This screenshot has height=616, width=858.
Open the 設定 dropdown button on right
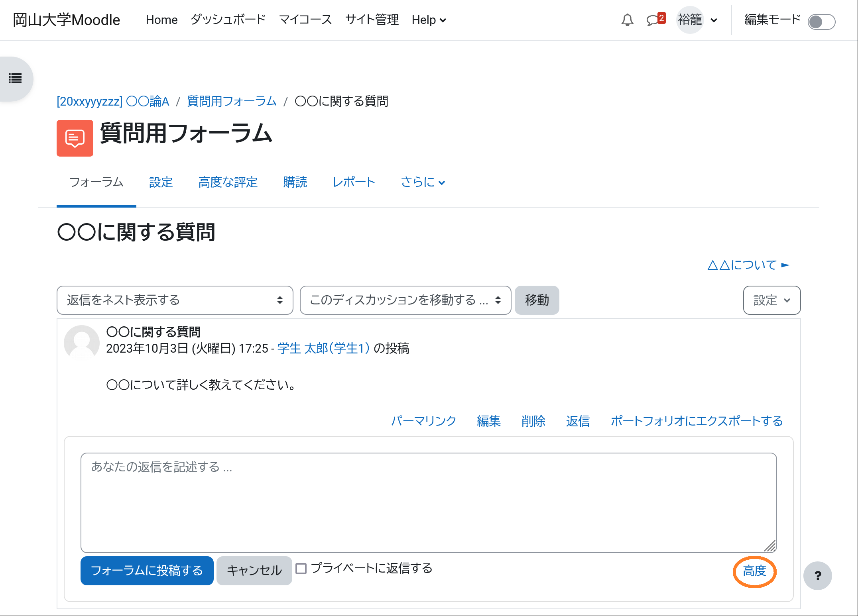click(x=772, y=300)
